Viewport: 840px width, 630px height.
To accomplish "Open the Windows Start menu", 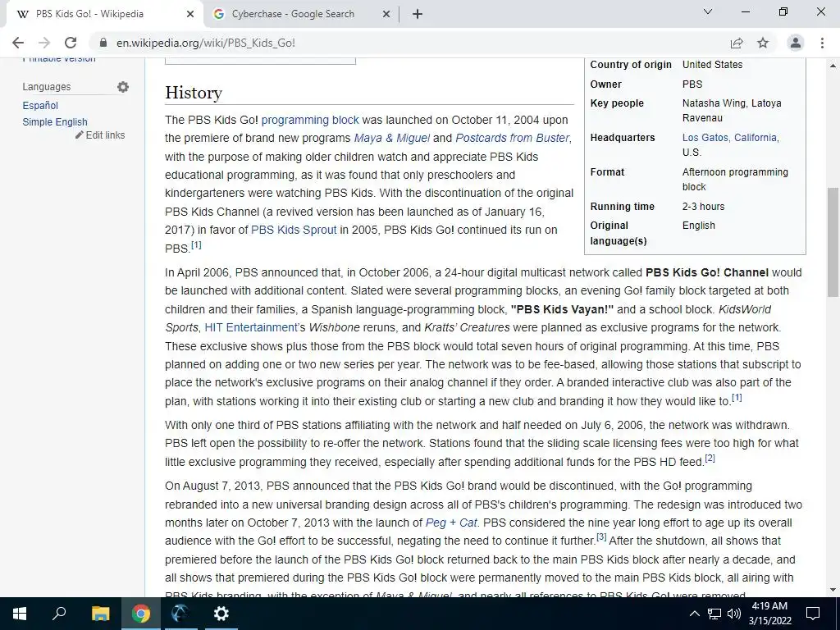I will click(x=20, y=614).
